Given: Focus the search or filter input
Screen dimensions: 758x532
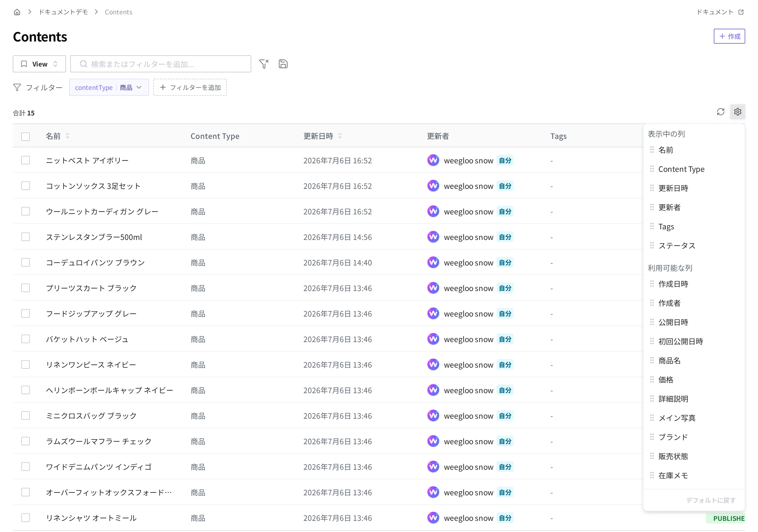Looking at the screenshot, I should tap(160, 64).
